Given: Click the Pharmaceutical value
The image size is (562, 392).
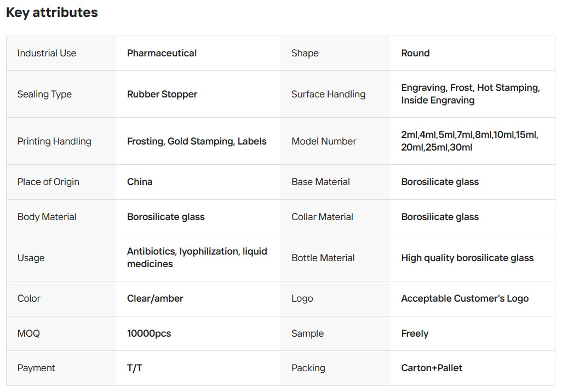Looking at the screenshot, I should (162, 53).
